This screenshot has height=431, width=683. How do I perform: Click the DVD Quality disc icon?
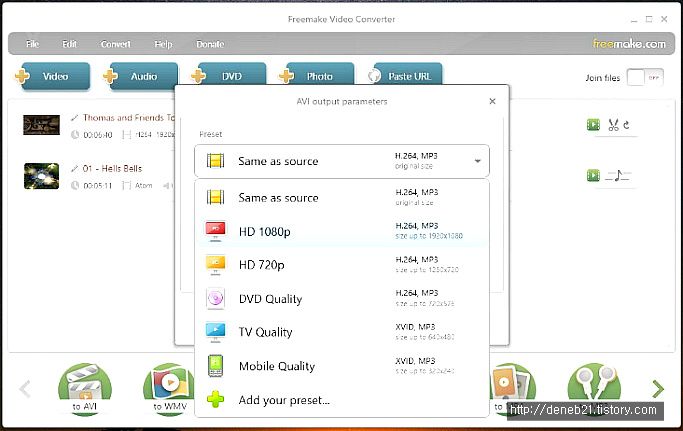pos(216,299)
